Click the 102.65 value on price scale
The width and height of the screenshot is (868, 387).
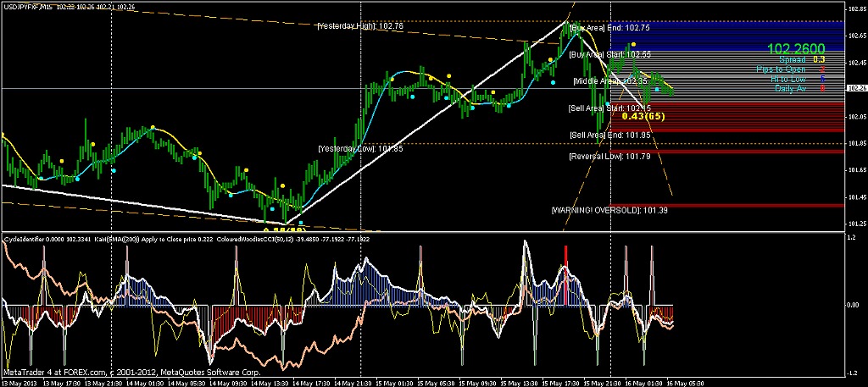point(856,36)
